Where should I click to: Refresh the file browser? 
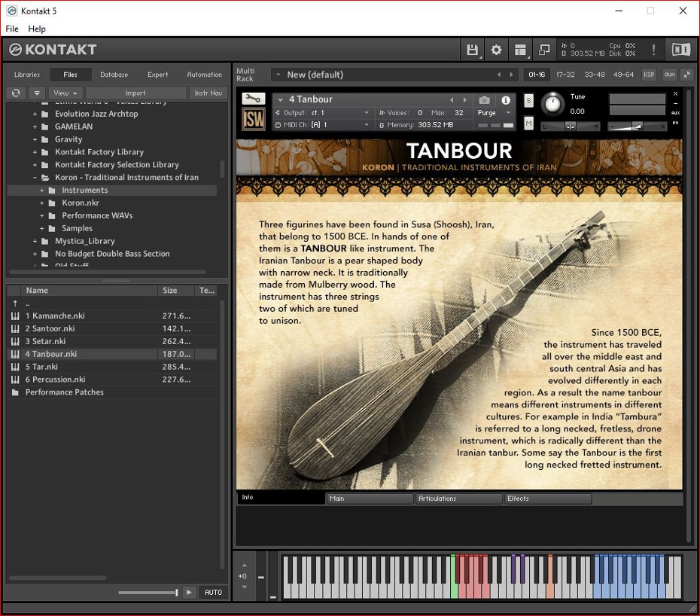pos(16,93)
